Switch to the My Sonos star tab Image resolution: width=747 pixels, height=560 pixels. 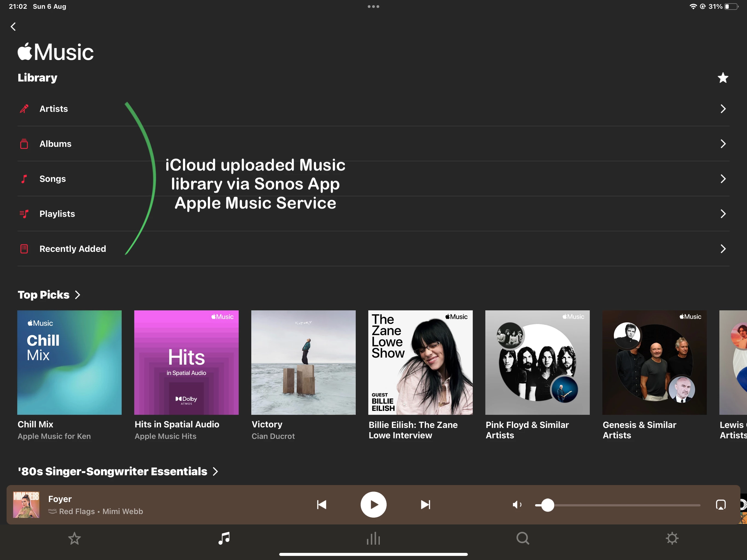click(x=74, y=538)
